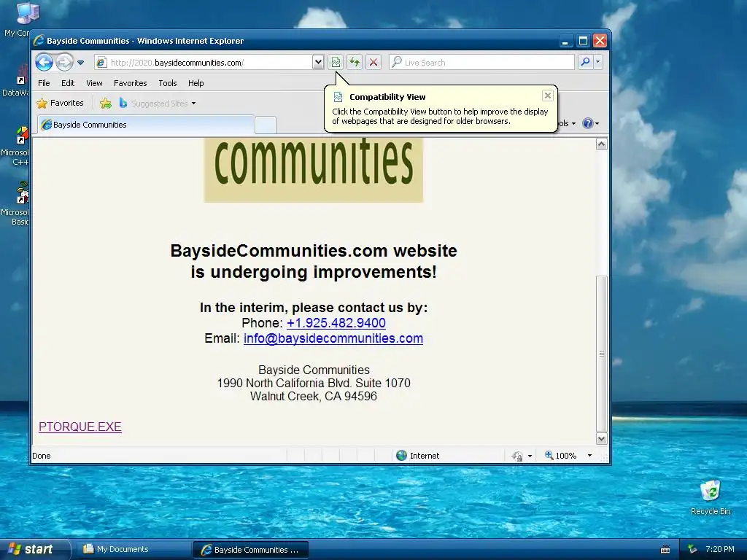The height and width of the screenshot is (560, 747).
Task: Click the page scrollbar down arrow
Action: (x=602, y=438)
